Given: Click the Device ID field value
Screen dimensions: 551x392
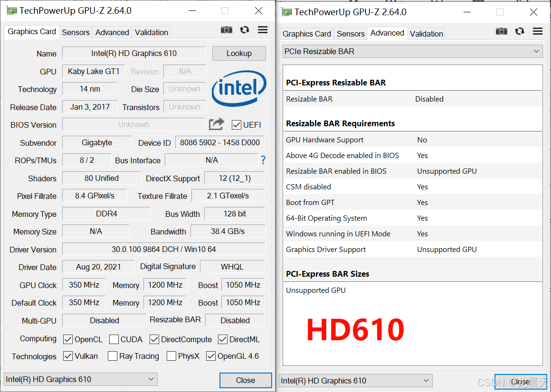Looking at the screenshot, I should (220, 142).
